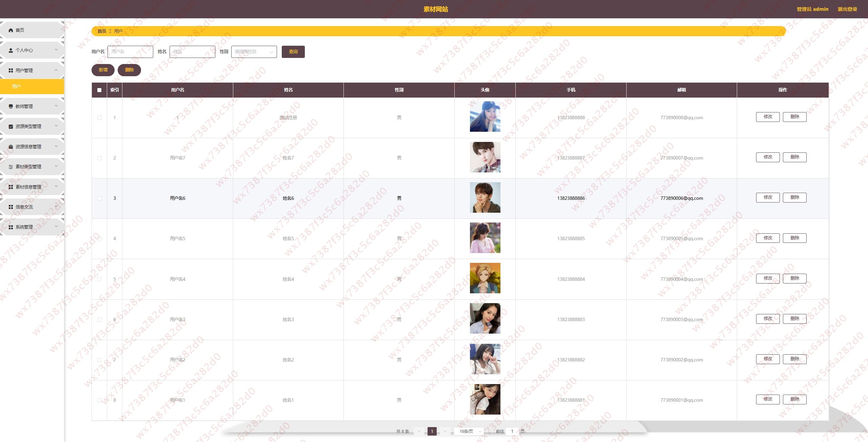
Task: Click the briefcase icon beside 资源信息管理
Action: [11, 147]
